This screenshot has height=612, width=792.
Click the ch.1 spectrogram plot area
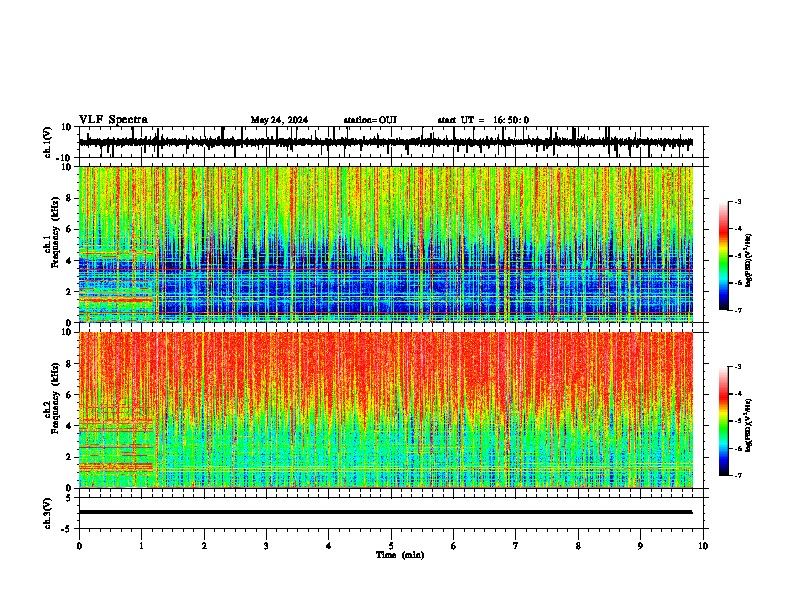386,244
